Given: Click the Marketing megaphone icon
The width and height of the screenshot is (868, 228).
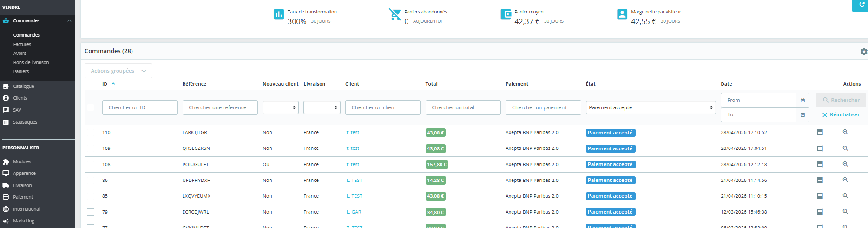Looking at the screenshot, I should [6, 221].
